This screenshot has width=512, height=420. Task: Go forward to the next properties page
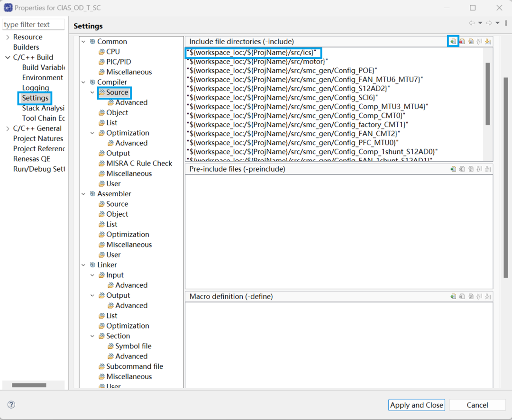click(489, 23)
